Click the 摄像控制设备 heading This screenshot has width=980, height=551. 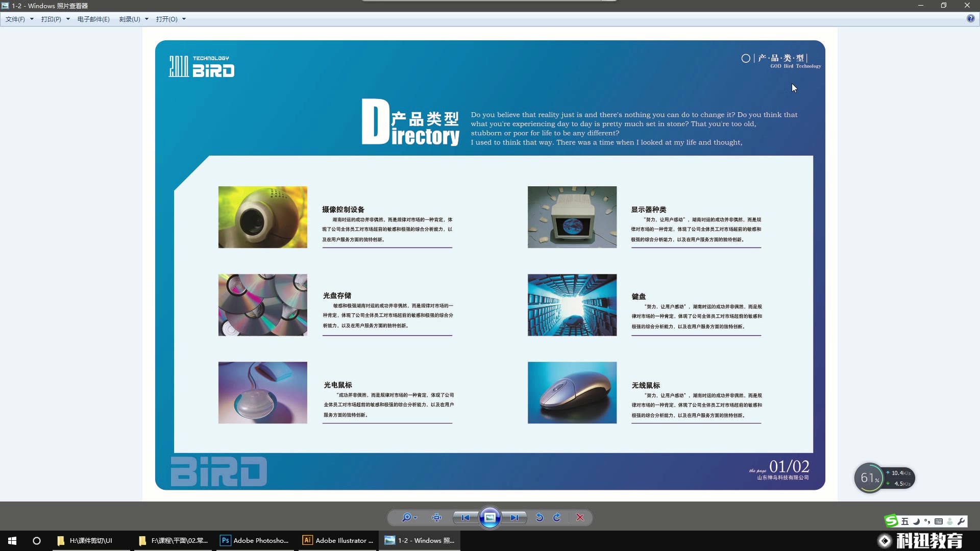coord(344,209)
